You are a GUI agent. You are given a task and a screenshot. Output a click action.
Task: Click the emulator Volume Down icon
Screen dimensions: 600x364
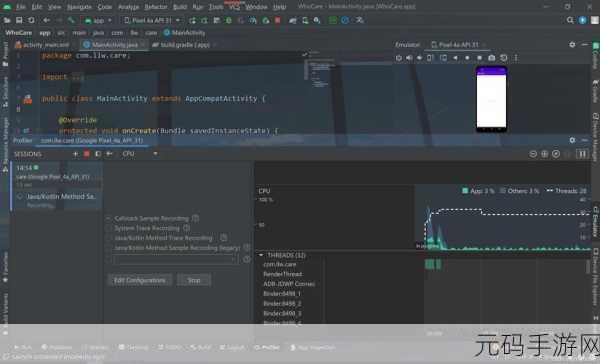pos(419,58)
